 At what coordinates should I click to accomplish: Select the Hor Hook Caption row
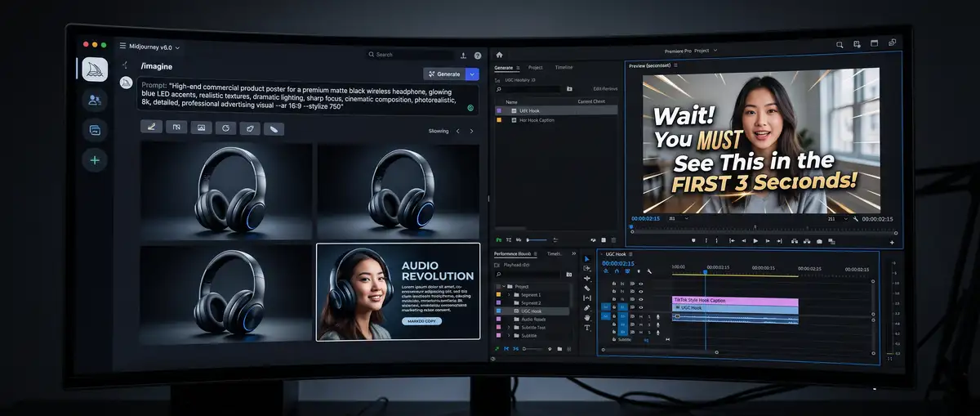pyautogui.click(x=556, y=119)
